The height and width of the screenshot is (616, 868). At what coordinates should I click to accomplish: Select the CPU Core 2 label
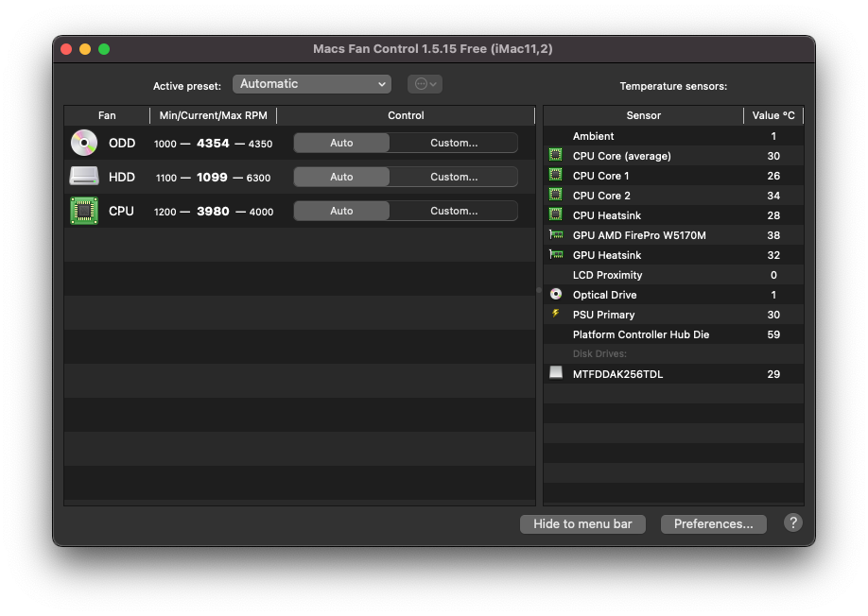[601, 196]
